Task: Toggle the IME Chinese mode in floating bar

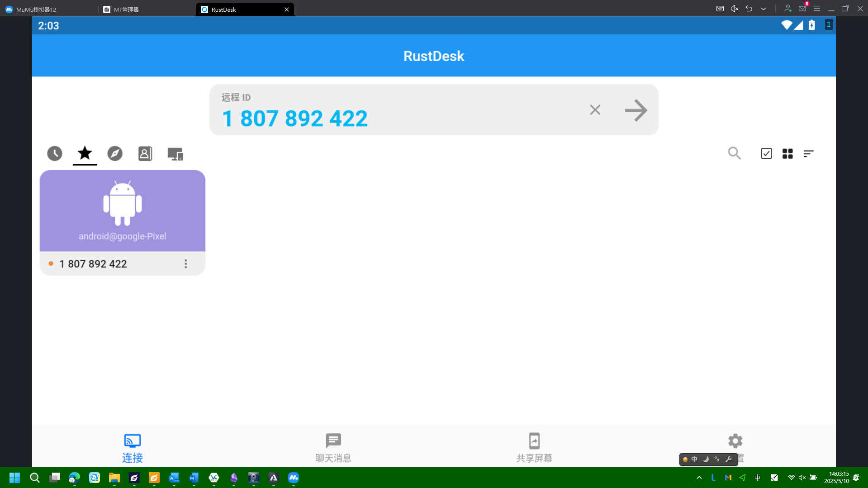Action: pyautogui.click(x=694, y=459)
